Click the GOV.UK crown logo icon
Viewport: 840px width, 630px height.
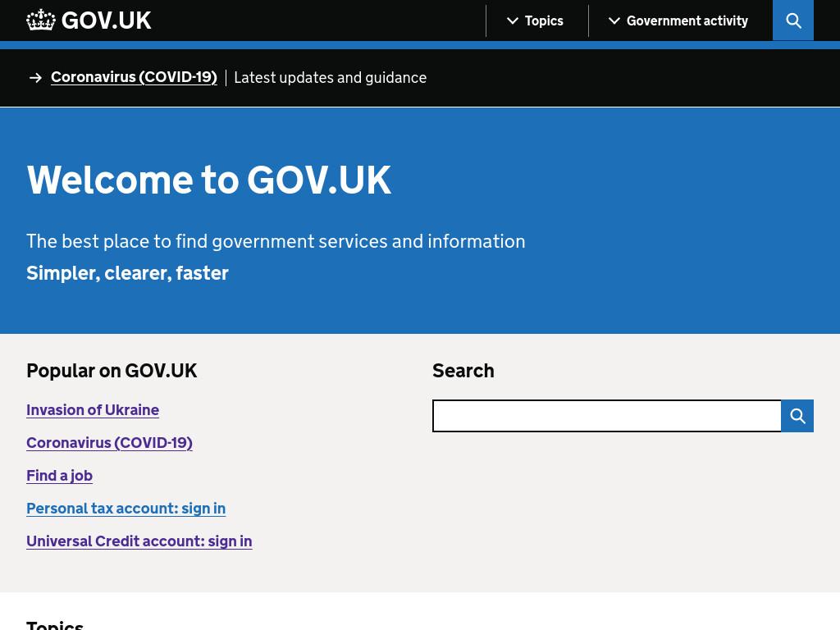tap(41, 21)
